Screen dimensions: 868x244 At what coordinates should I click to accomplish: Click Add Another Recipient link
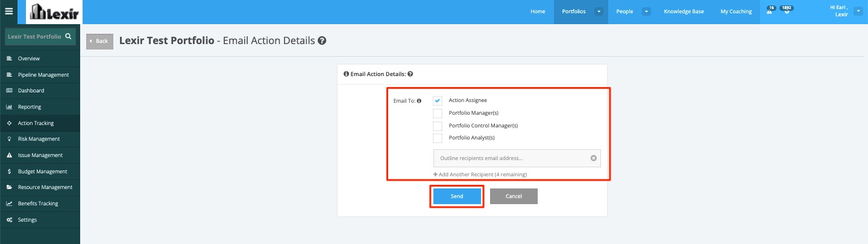480,175
